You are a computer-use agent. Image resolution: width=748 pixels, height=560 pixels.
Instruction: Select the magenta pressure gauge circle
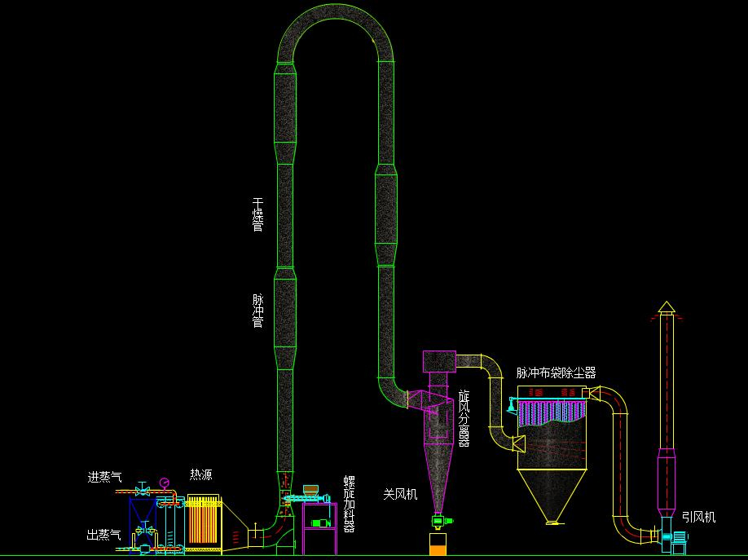[x=165, y=481]
